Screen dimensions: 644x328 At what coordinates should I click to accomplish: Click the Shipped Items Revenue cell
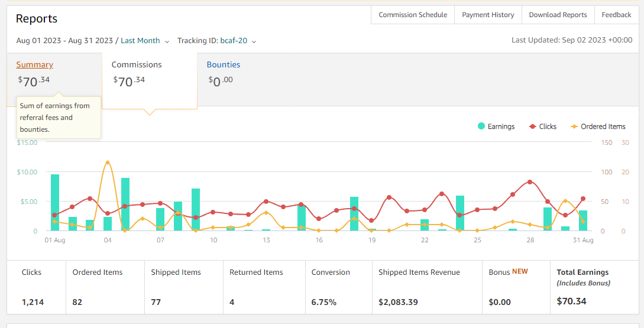427,287
